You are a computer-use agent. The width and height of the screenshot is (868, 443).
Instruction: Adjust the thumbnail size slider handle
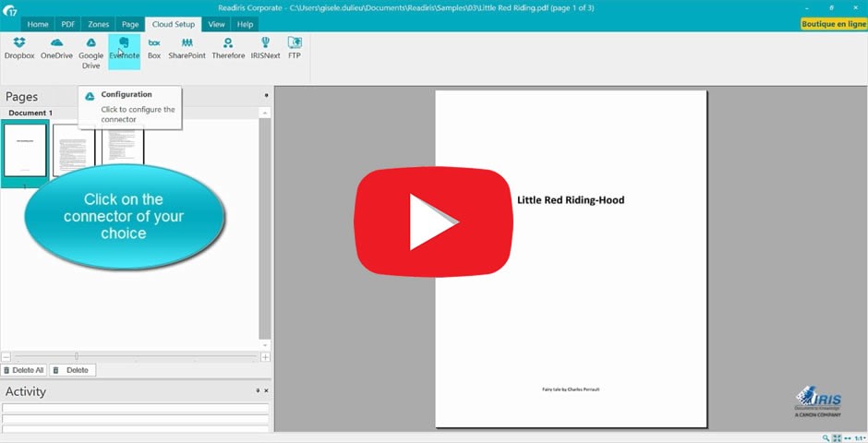click(x=77, y=357)
